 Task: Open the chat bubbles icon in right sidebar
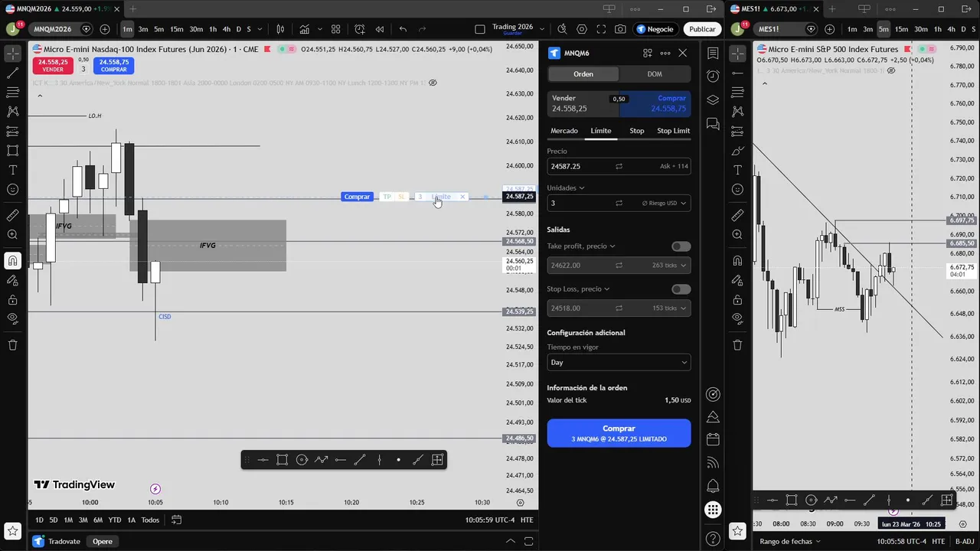(x=713, y=123)
